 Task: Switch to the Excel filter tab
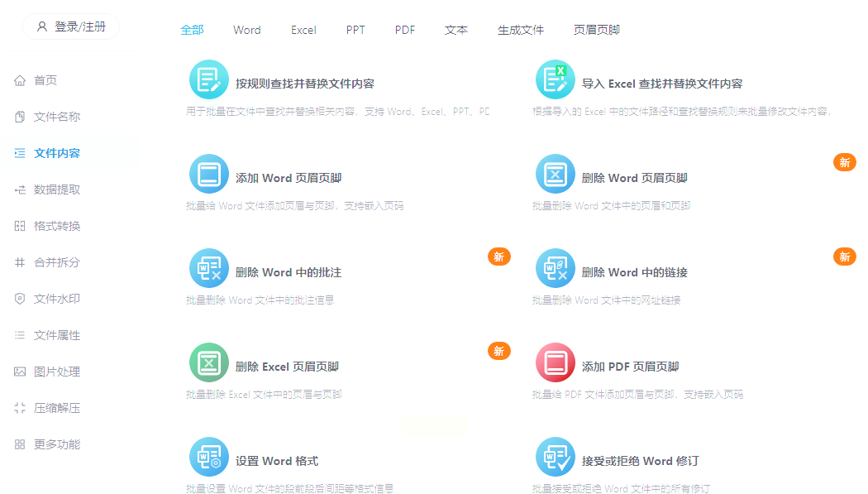(303, 30)
